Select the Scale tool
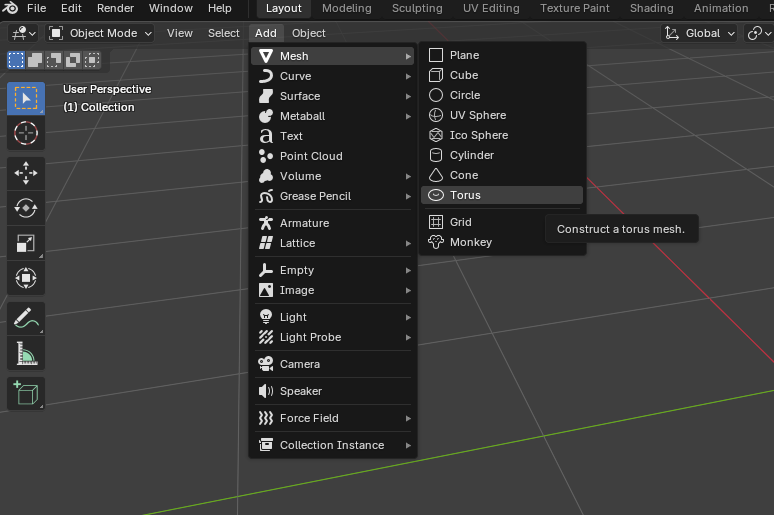Screen dimensions: 774x515 click(x=26, y=243)
